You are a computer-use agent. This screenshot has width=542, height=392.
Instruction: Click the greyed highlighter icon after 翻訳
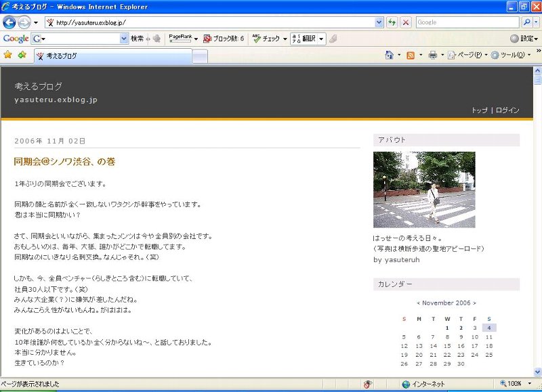tap(333, 39)
